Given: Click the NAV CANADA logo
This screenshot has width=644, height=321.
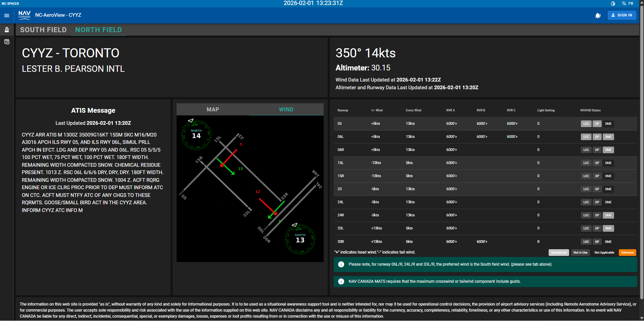Looking at the screenshot, I should coord(25,15).
